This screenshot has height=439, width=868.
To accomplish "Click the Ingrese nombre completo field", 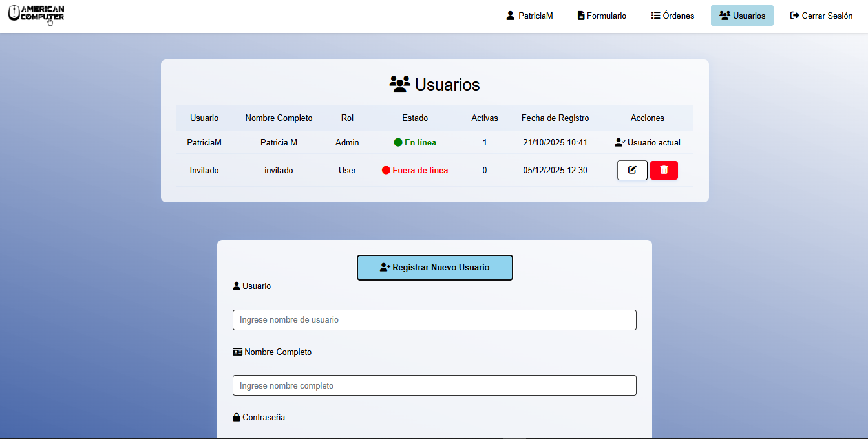I will pyautogui.click(x=434, y=385).
